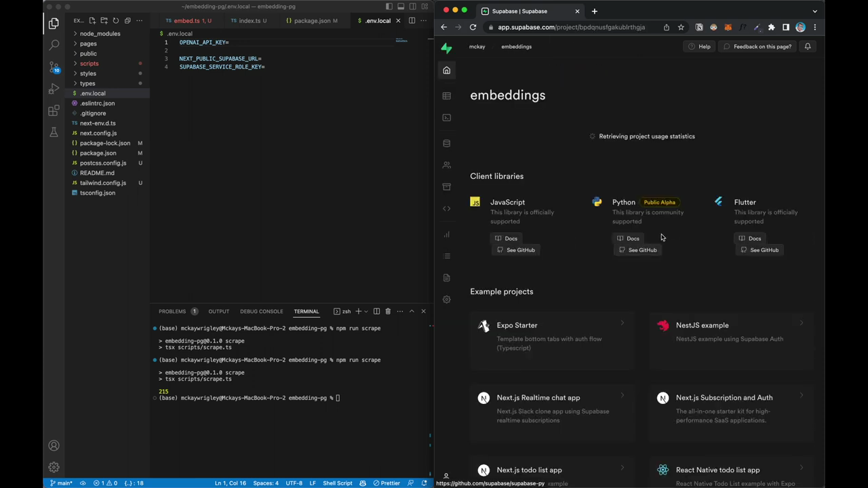
Task: Switch to package.json editor tab
Action: (x=311, y=21)
